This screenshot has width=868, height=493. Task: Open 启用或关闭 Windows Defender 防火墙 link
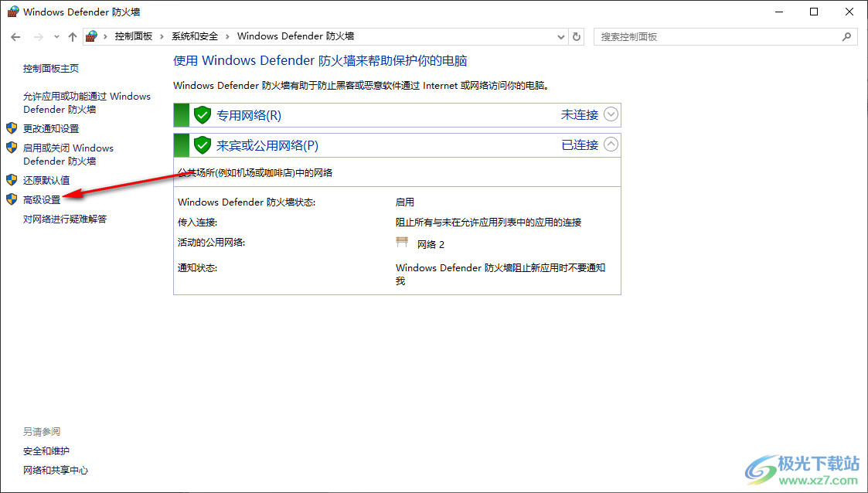pos(68,155)
